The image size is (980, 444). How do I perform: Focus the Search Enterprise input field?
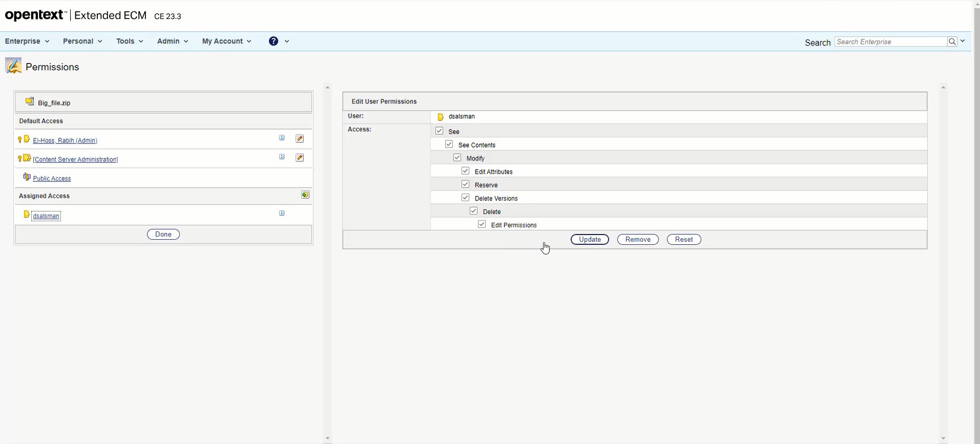click(x=890, y=41)
